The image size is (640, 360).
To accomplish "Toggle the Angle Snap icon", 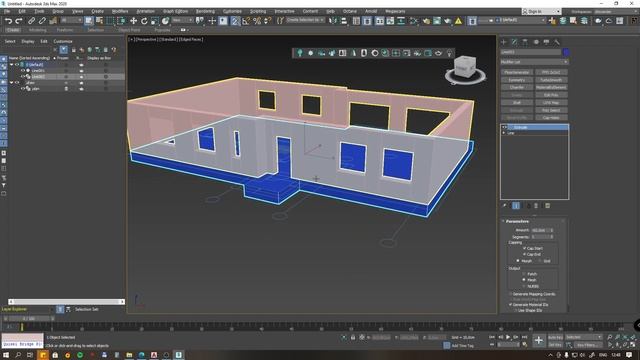I will 246,21.
